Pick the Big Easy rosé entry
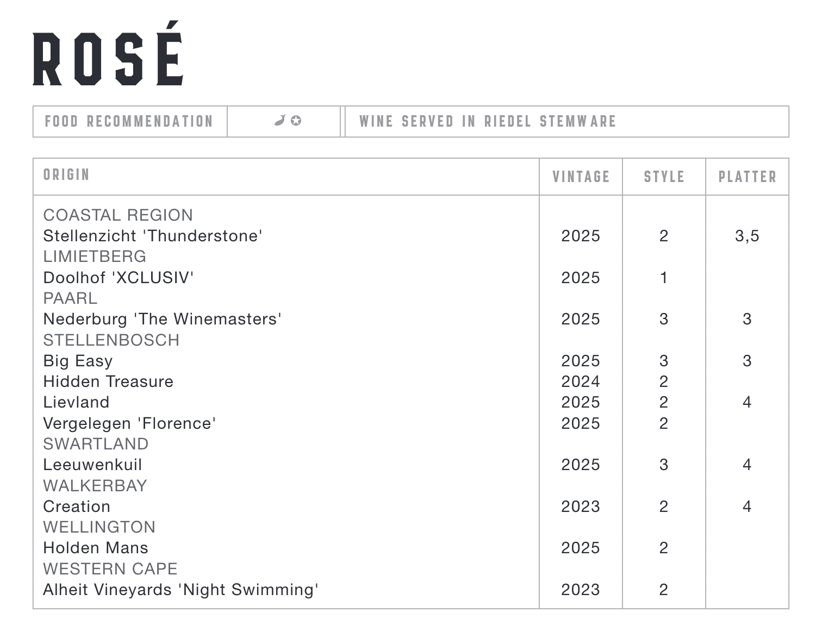This screenshot has width=822, height=644. click(78, 361)
